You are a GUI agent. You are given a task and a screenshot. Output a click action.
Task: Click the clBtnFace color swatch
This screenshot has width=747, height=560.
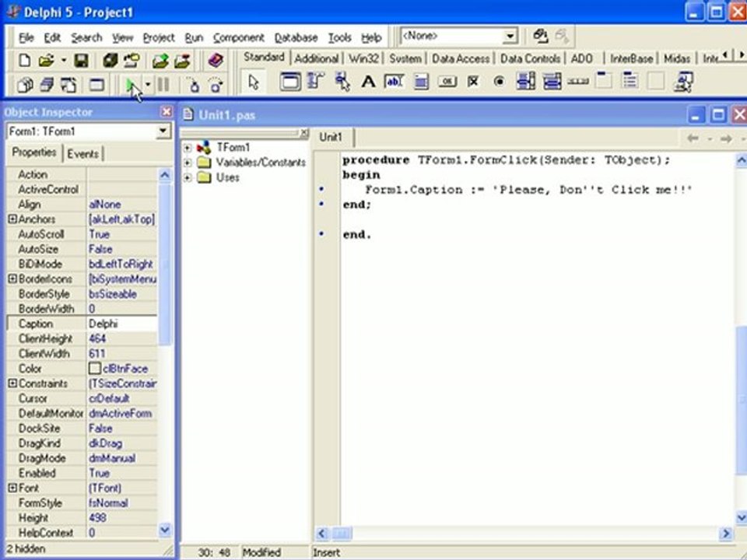click(x=94, y=369)
